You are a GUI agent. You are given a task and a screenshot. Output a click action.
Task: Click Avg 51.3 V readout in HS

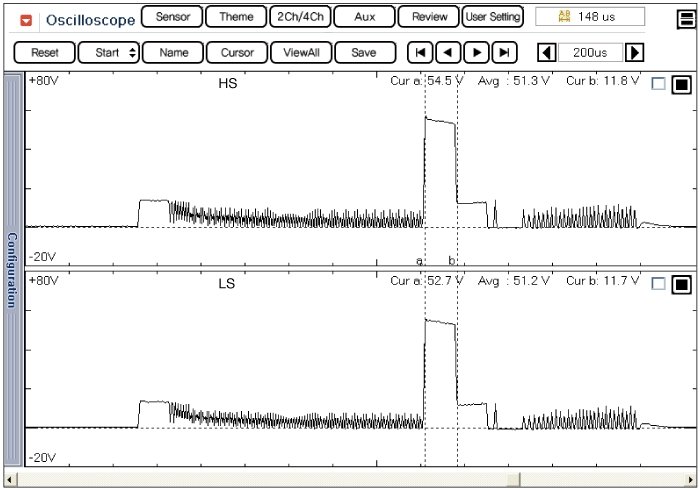(514, 81)
